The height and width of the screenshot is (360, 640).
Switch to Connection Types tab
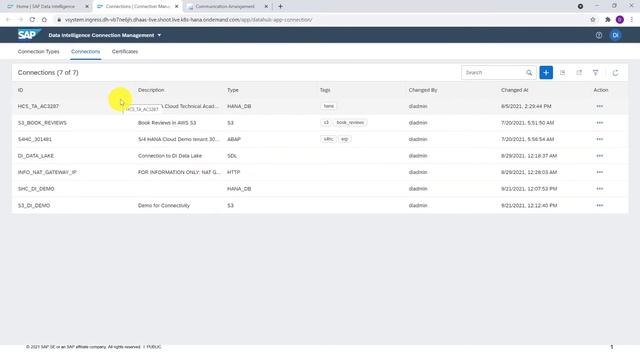(x=38, y=51)
